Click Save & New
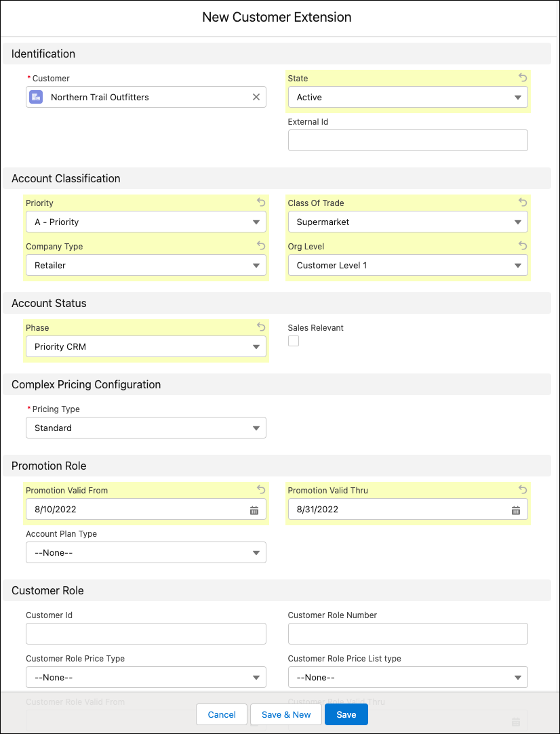This screenshot has height=734, width=560. [x=285, y=714]
